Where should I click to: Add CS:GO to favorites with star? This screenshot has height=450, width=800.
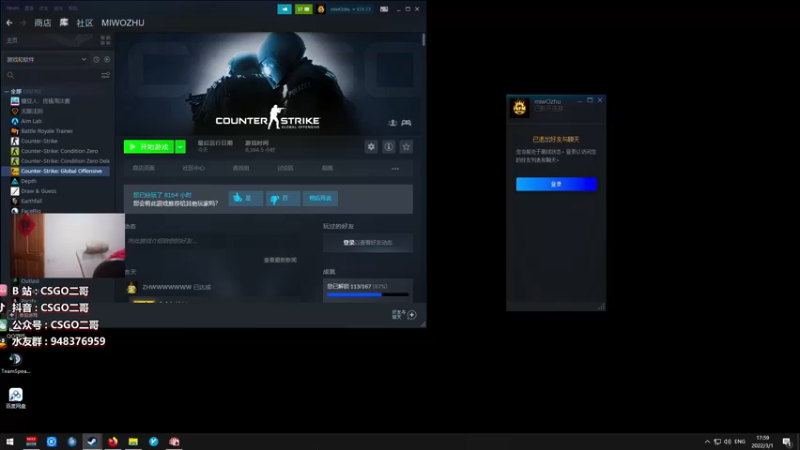click(x=406, y=147)
